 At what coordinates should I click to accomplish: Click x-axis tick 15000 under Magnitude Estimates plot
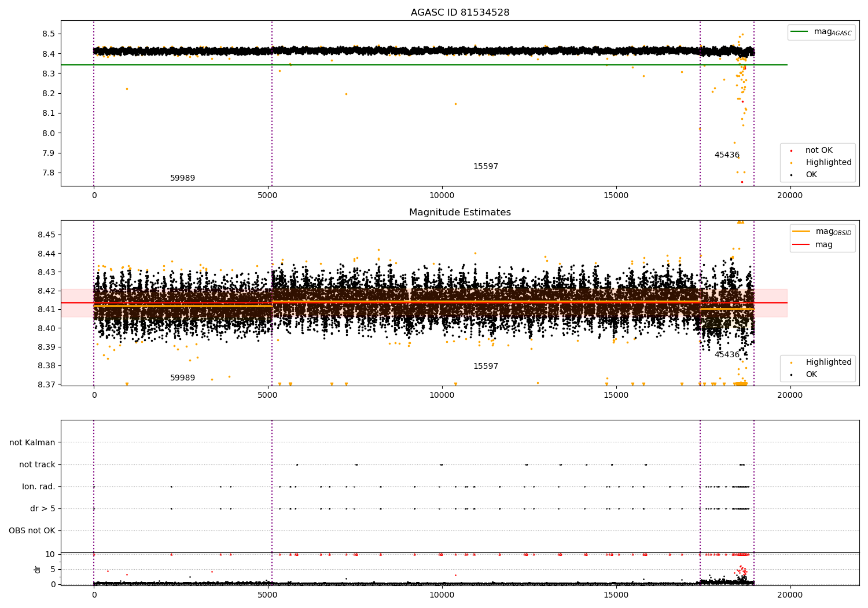(616, 395)
